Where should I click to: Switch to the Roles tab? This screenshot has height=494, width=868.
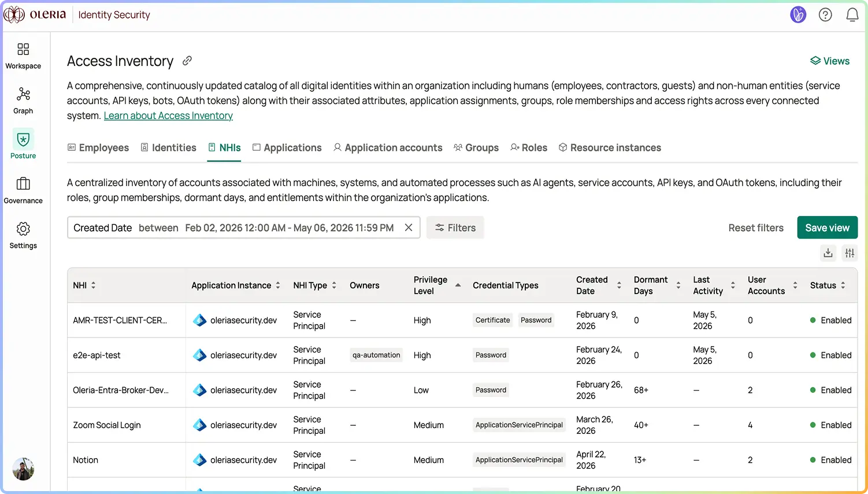(x=529, y=147)
